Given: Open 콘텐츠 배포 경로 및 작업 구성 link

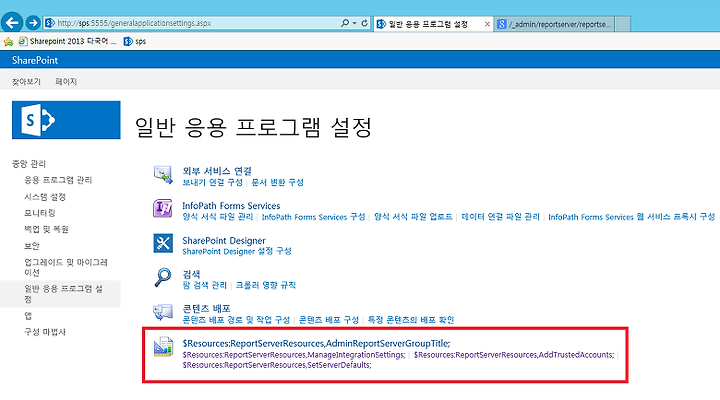Looking at the screenshot, I should [236, 320].
